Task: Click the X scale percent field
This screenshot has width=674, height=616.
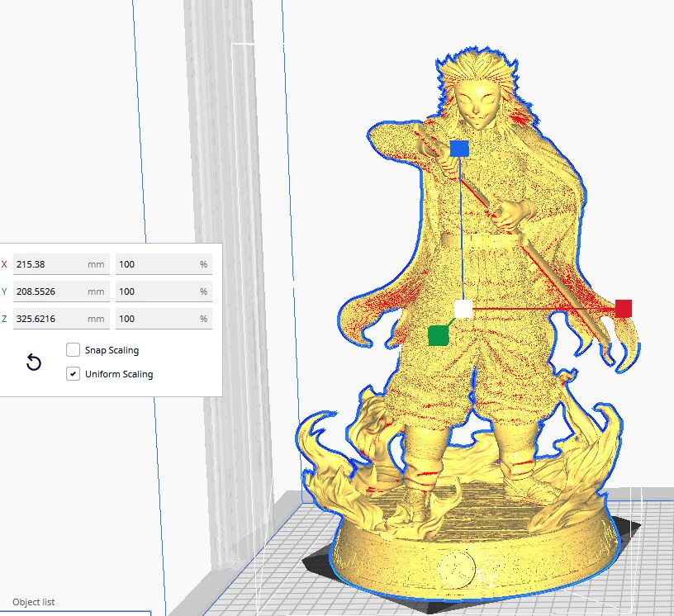Action: pos(164,264)
